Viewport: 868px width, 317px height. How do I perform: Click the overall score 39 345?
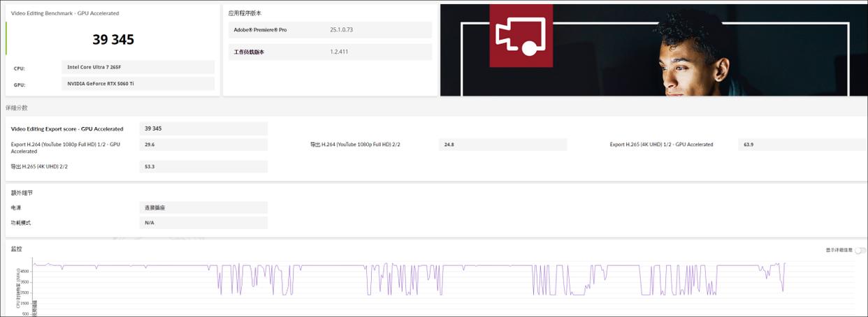point(113,40)
